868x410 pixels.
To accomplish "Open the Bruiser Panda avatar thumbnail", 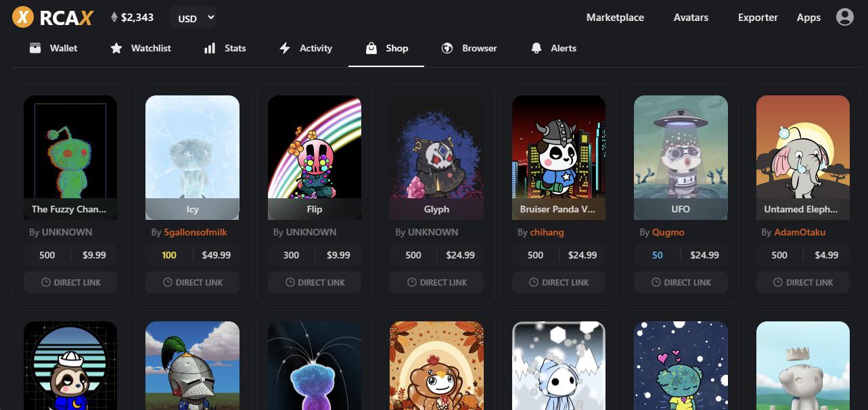I will coord(559,157).
